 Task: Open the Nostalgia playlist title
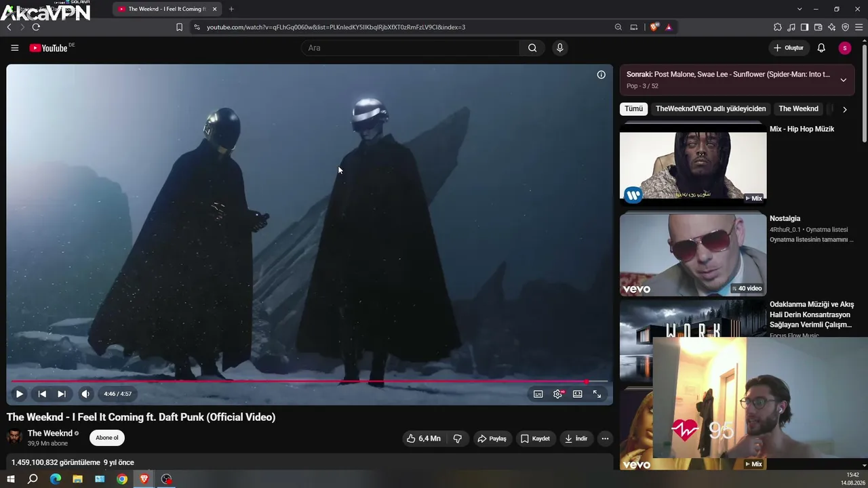[x=785, y=218]
